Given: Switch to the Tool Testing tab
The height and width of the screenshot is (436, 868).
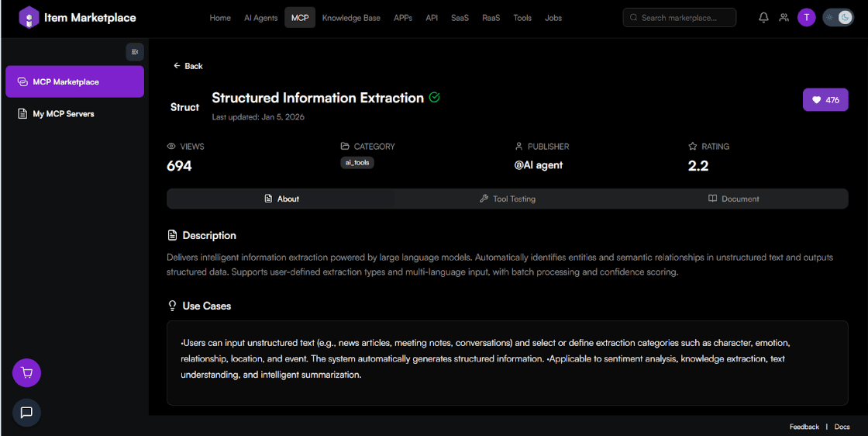Looking at the screenshot, I should (x=508, y=199).
